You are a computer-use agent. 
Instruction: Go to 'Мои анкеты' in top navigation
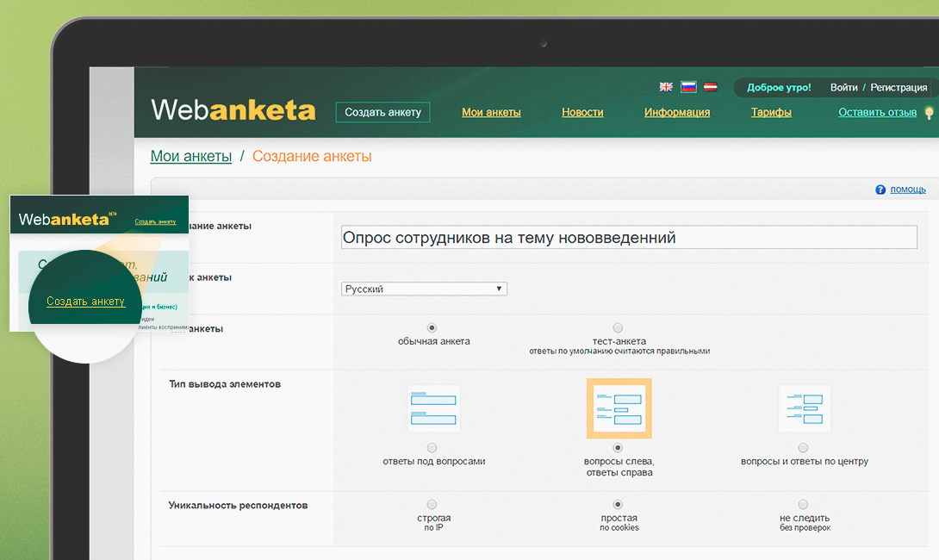tap(491, 112)
